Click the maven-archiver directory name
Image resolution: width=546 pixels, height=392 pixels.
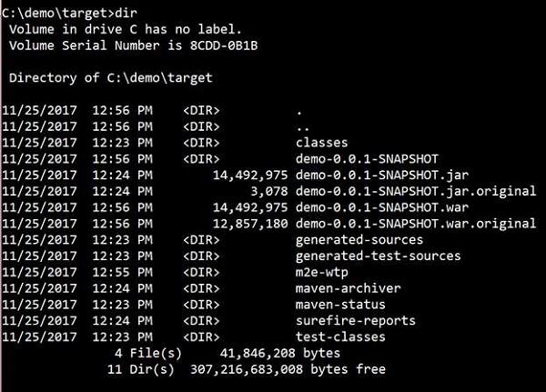(x=349, y=288)
